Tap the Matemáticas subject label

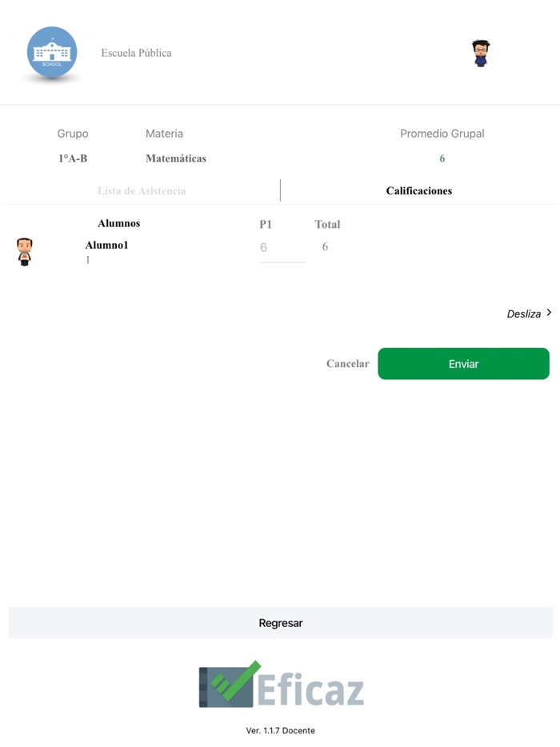pyautogui.click(x=176, y=158)
